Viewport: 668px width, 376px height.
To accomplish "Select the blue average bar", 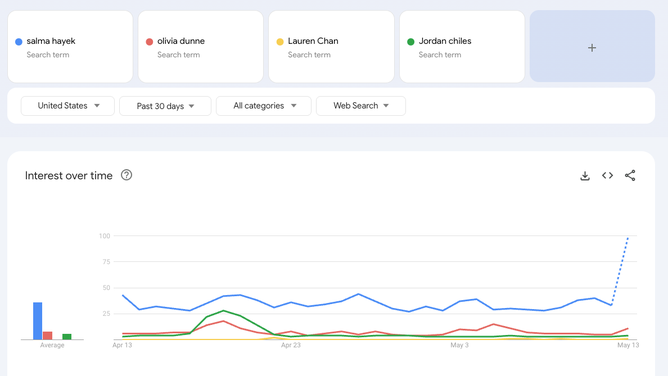I will click(37, 321).
